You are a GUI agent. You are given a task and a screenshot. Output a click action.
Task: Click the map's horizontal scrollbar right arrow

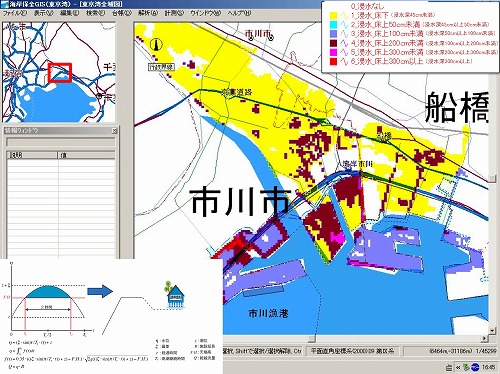point(485,338)
